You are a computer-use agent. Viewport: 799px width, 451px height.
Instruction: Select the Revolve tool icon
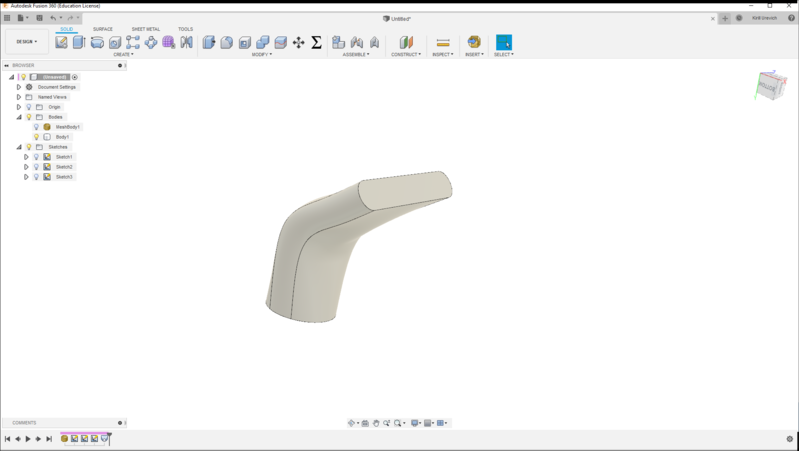coord(97,42)
